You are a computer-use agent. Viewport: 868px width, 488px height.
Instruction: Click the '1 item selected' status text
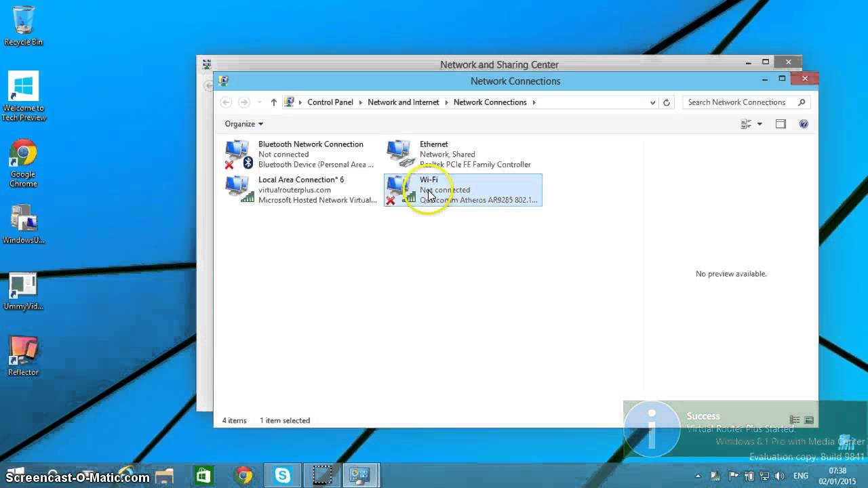point(285,420)
